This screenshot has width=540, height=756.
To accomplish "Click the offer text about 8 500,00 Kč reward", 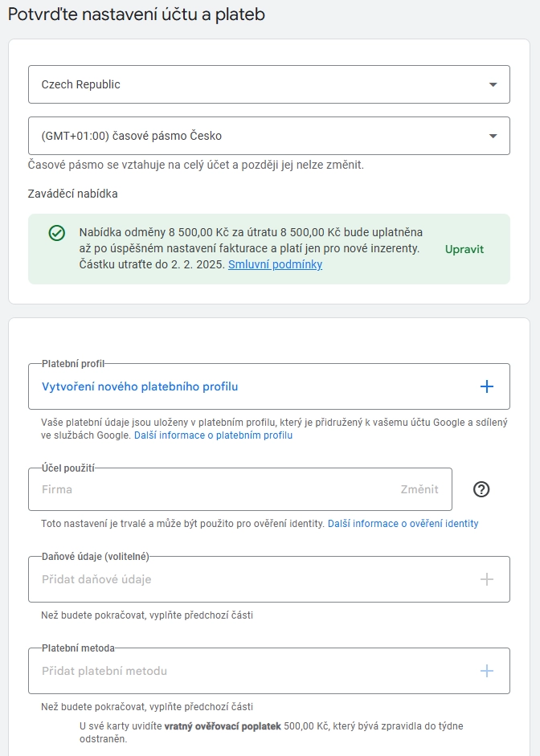I will click(251, 248).
